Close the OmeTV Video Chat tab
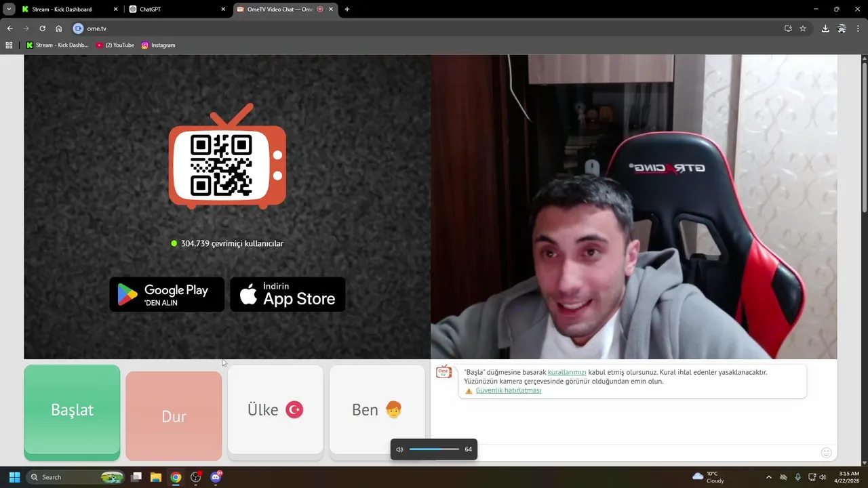Image resolution: width=868 pixels, height=488 pixels. (331, 9)
